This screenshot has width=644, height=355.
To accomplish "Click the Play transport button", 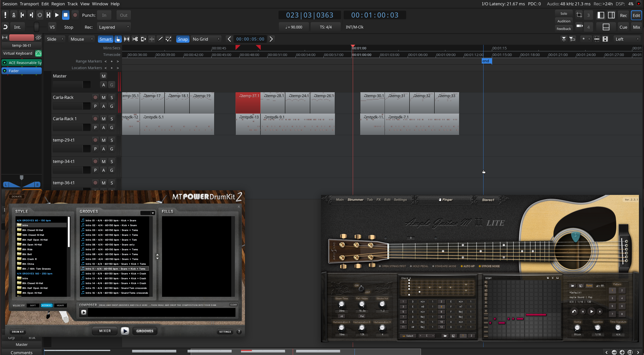I will click(57, 15).
